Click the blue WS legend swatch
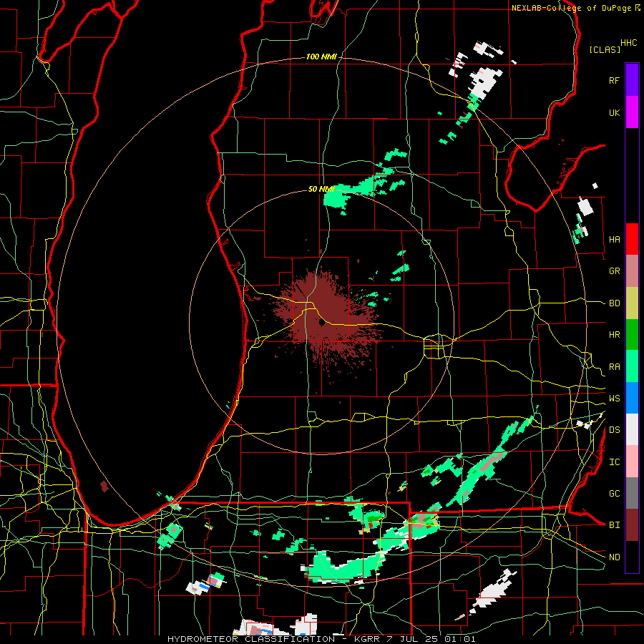The height and width of the screenshot is (644, 644). pos(632,398)
